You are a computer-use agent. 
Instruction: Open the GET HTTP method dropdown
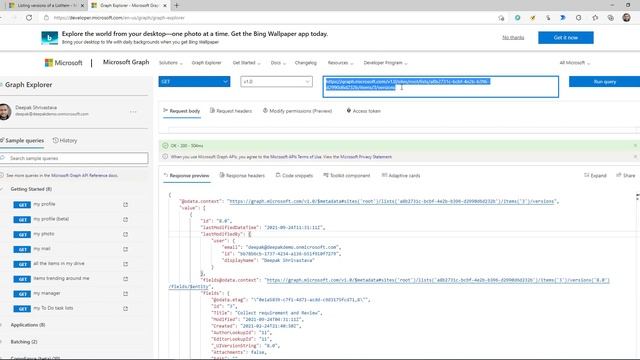click(x=194, y=82)
